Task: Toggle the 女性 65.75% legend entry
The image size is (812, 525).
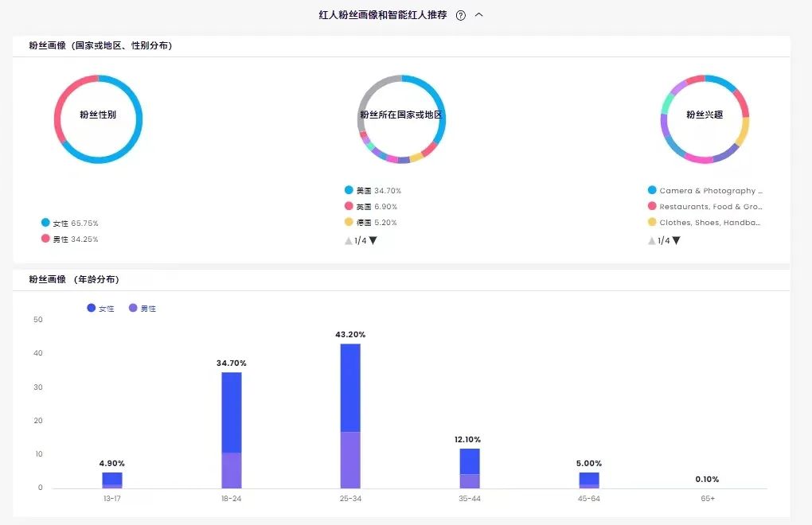Action: tap(70, 223)
